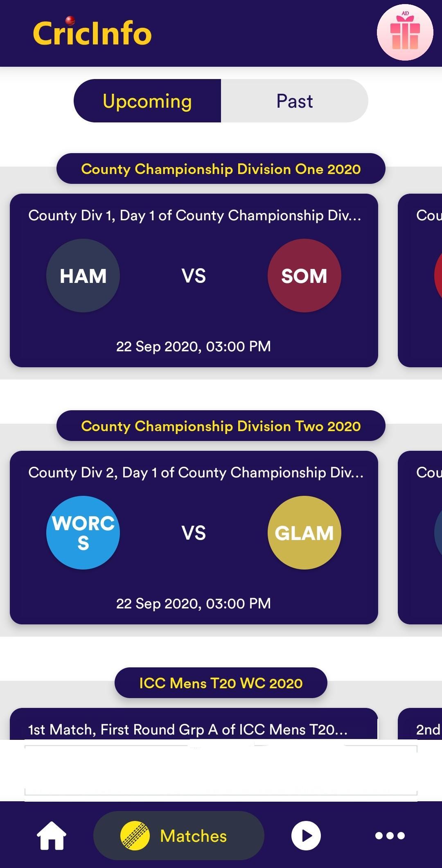
Task: Tap the cricket ball Matches icon
Action: [135, 835]
